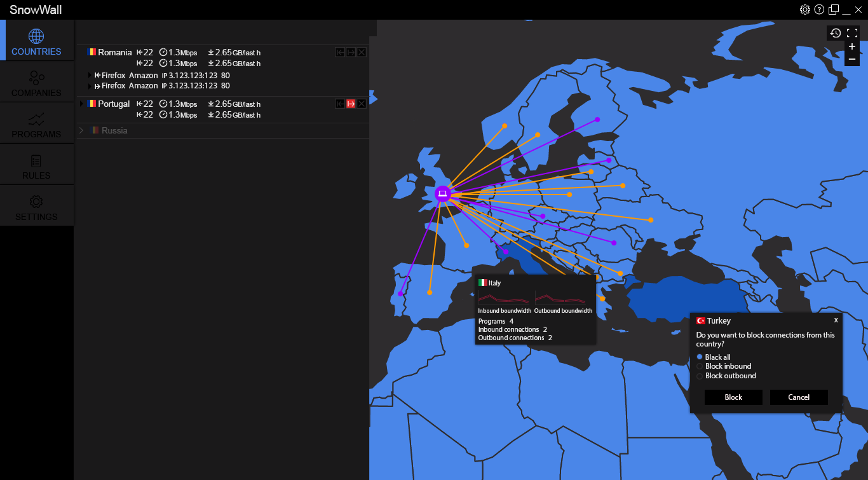868x480 pixels.
Task: Confirm with the Block button
Action: coord(733,397)
